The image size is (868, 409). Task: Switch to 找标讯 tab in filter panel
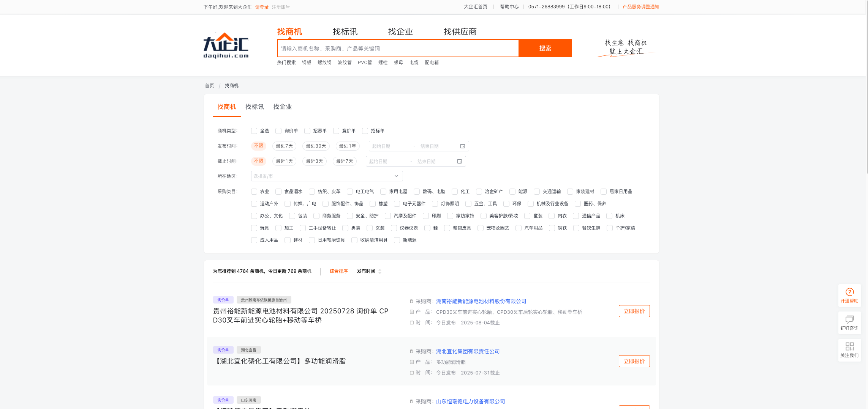click(255, 107)
